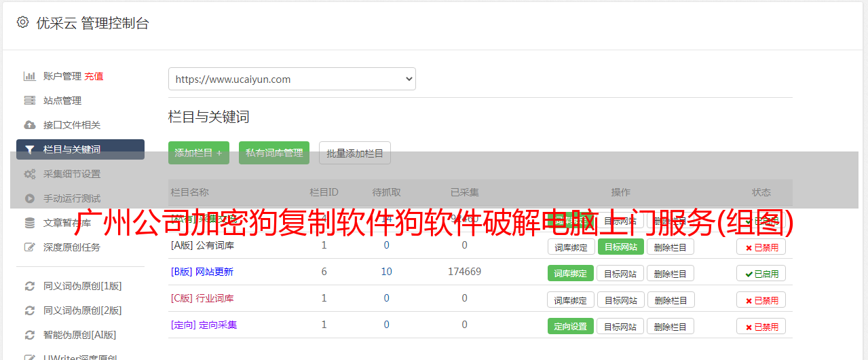The width and height of the screenshot is (868, 360).
Task: Click the 栏目ID value 6
Action: [324, 272]
